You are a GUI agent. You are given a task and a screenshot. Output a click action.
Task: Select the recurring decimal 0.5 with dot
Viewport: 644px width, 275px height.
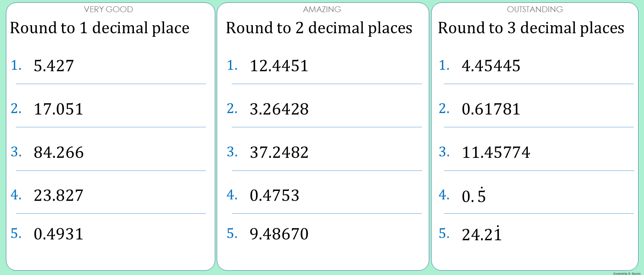474,196
